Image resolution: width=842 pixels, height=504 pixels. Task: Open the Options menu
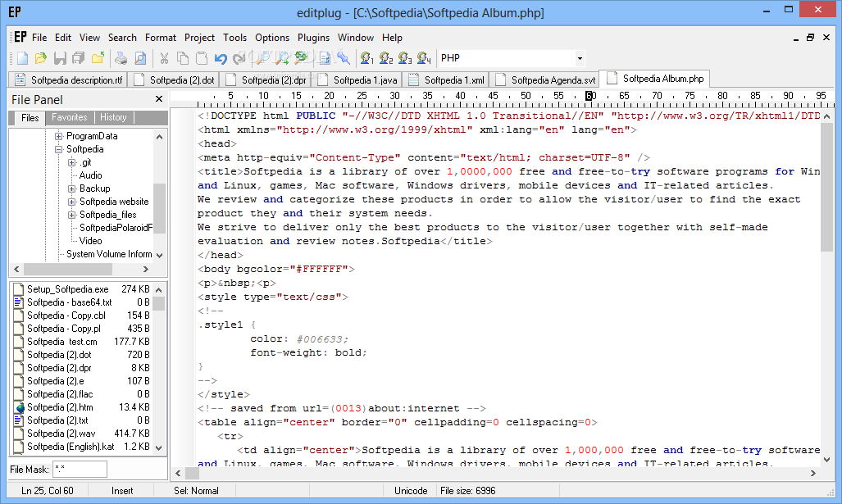point(271,38)
